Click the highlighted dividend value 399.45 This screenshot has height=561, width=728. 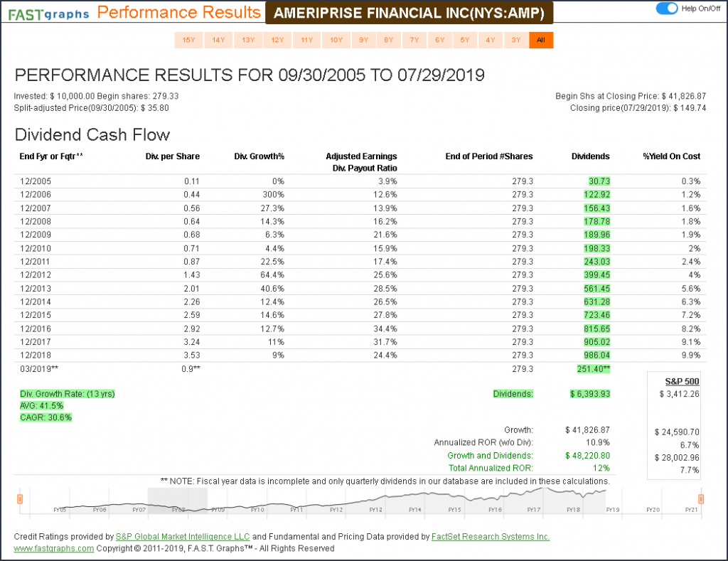[596, 275]
